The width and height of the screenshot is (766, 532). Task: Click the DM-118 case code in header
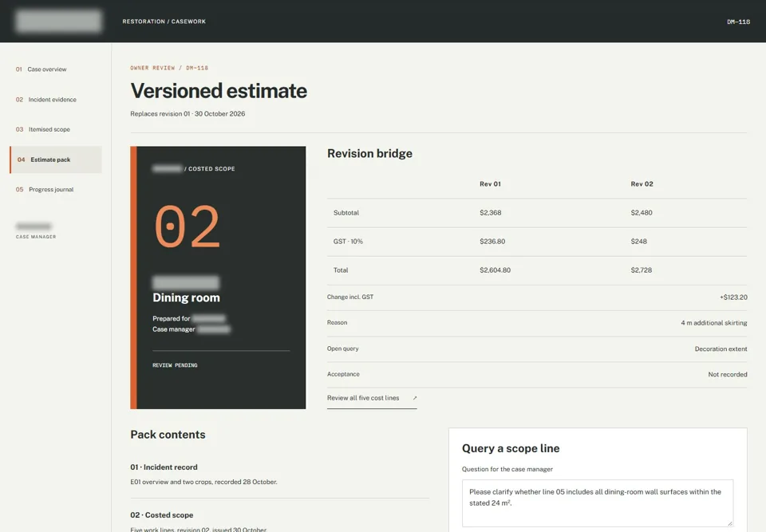coord(738,22)
